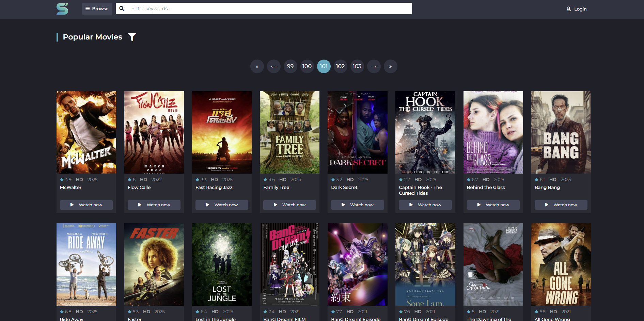Open filters via the funnel icon next to Popular Movies
The width and height of the screenshot is (644, 321).
pos(132,37)
